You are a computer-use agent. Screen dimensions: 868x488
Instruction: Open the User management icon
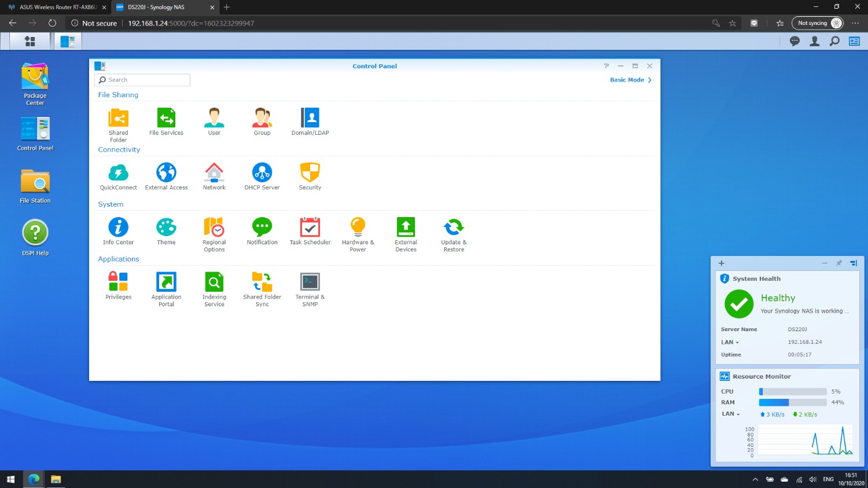pyautogui.click(x=214, y=122)
